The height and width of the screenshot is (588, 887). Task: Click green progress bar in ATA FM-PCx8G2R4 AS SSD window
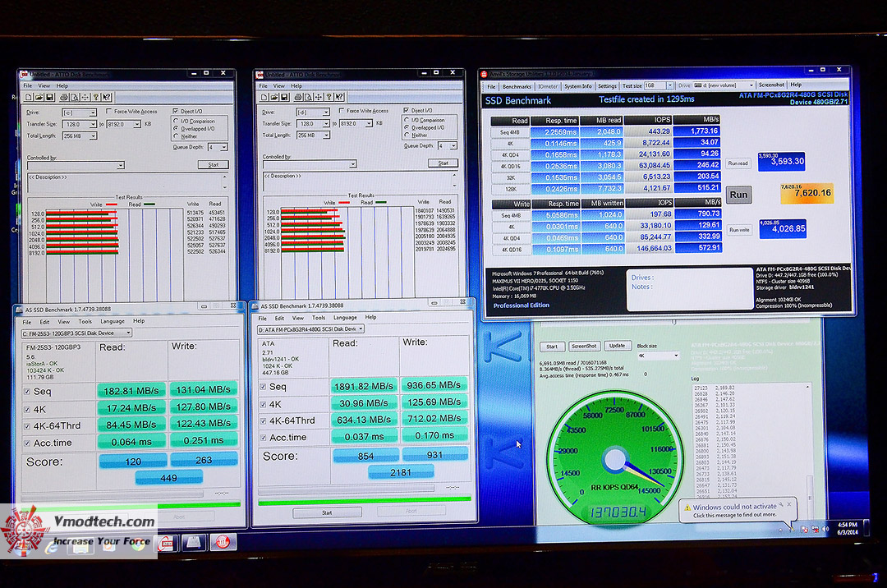tap(365, 500)
